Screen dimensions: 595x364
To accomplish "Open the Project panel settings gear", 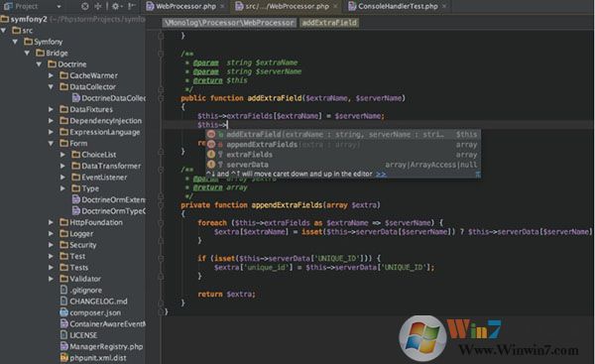I will pos(115,7).
